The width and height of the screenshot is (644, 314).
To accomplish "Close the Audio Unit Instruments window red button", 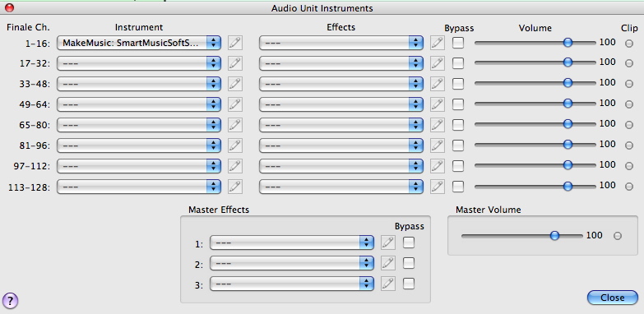I will pos(9,7).
